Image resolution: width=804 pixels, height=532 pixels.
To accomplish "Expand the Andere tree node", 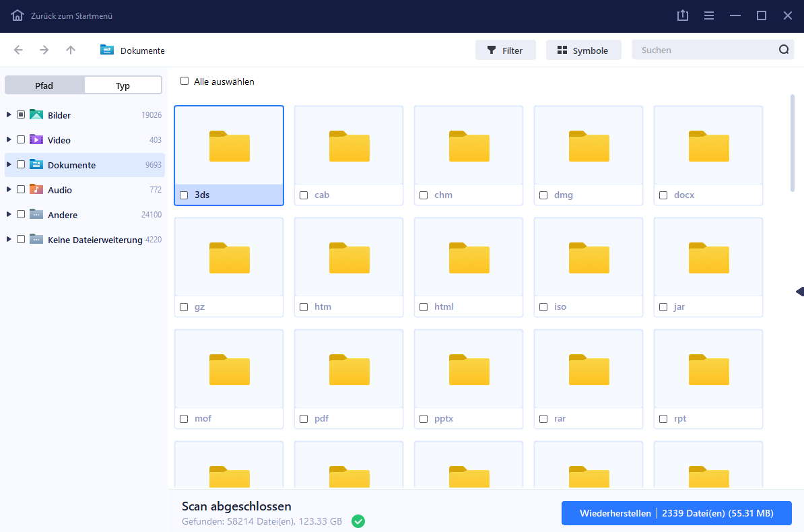I will coord(9,214).
